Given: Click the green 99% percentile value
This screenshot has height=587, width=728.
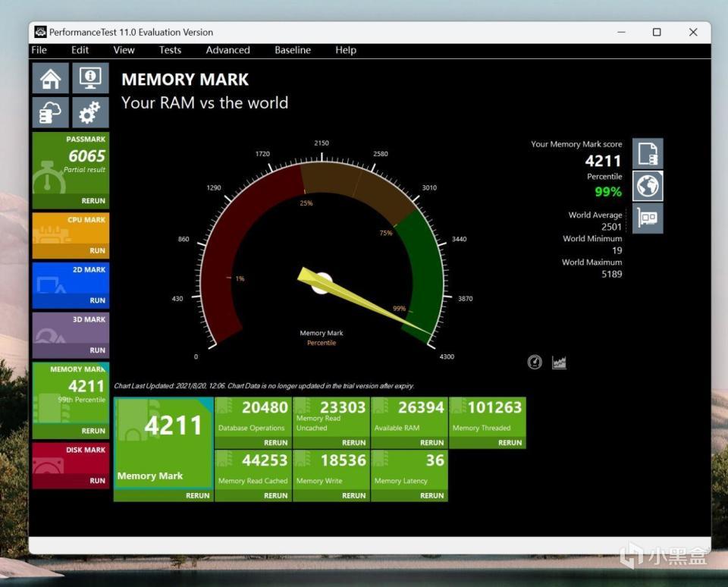Looking at the screenshot, I should pos(608,191).
